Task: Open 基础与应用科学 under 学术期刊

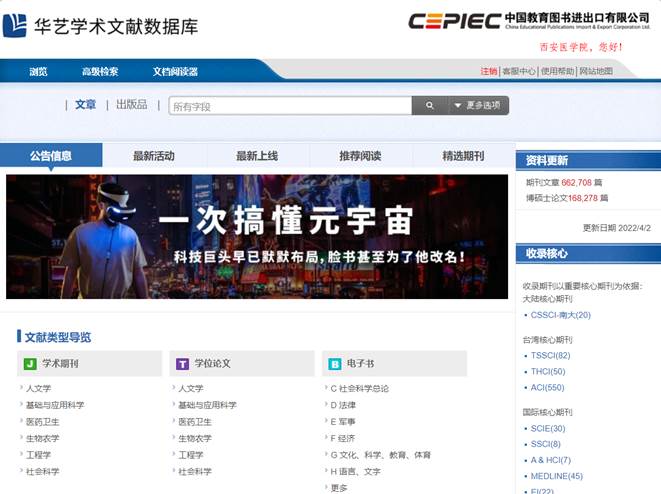Action: tap(55, 405)
